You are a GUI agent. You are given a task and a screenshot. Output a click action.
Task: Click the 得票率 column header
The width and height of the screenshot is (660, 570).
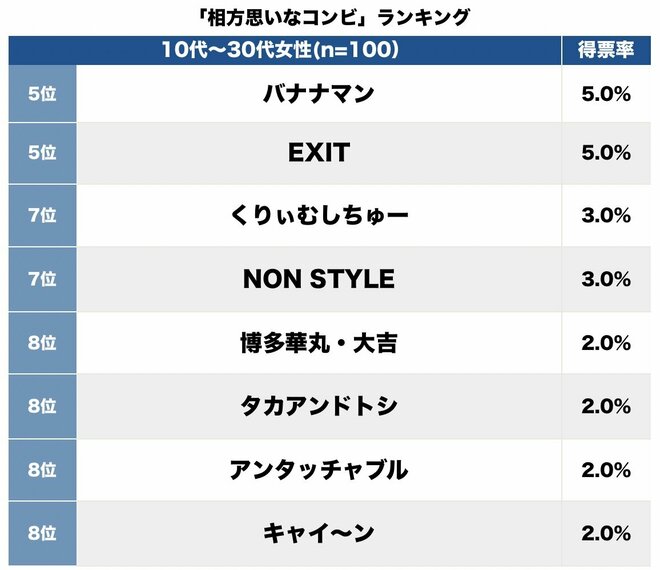[x=606, y=50]
